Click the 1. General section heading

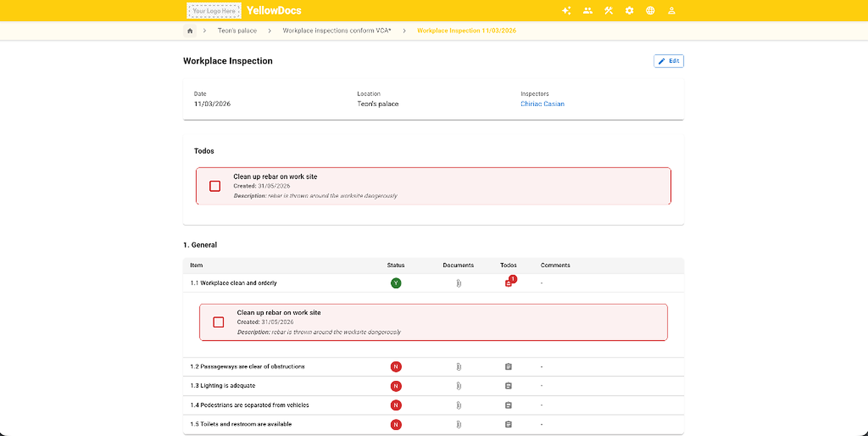pos(200,245)
